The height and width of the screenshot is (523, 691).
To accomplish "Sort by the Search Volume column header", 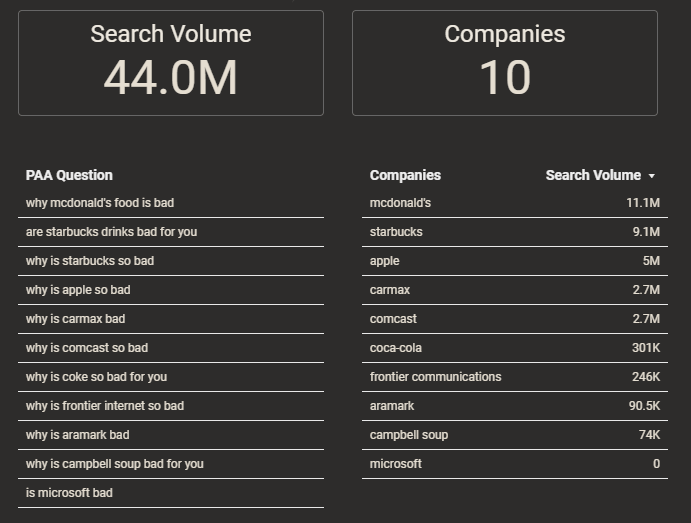I will coord(593,175).
